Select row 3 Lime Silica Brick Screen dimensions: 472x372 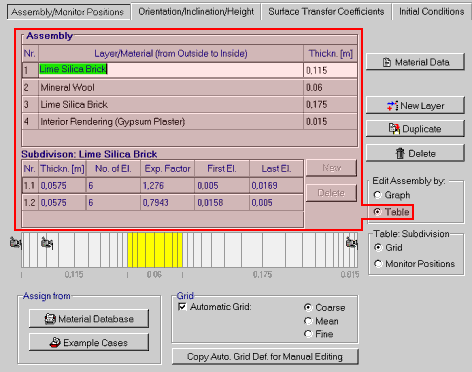(190, 105)
